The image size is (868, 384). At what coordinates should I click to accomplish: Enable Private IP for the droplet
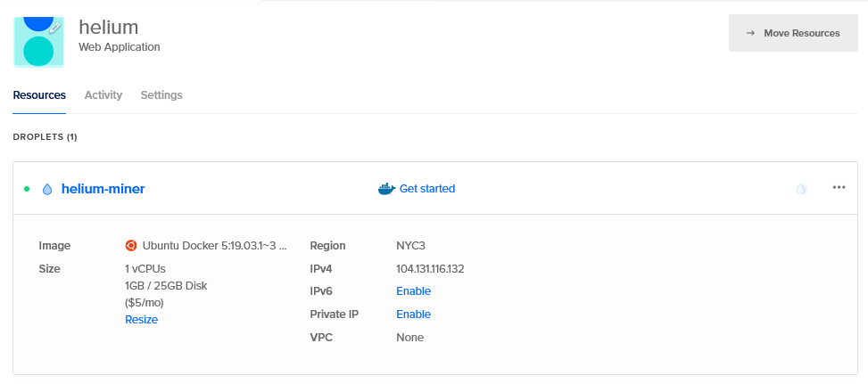tap(413, 315)
